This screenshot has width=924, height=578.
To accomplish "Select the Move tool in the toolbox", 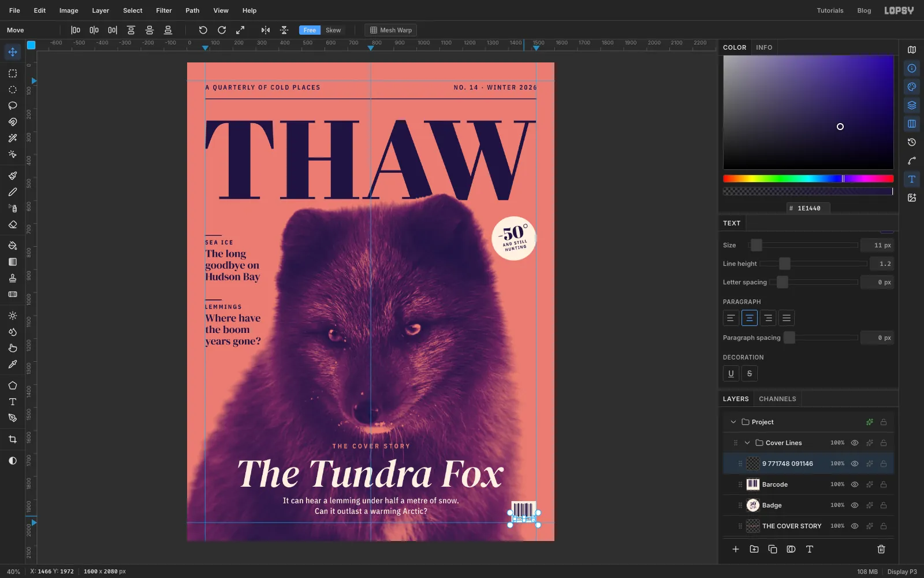I will (x=13, y=52).
